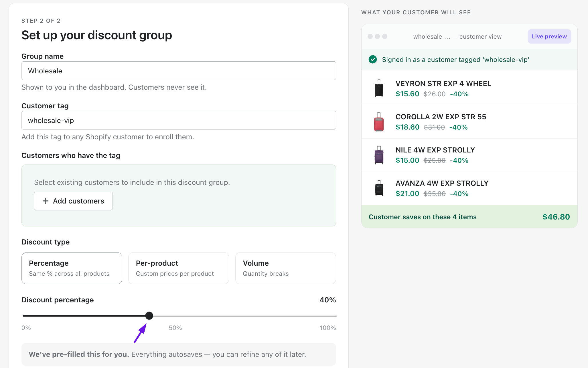Click the Live preview badge
The image size is (588, 368).
(x=549, y=36)
